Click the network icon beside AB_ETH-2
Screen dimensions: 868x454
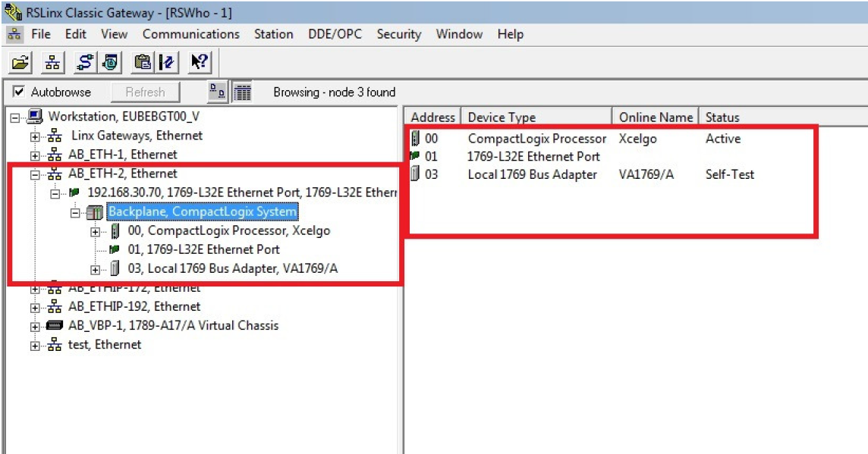(x=55, y=174)
